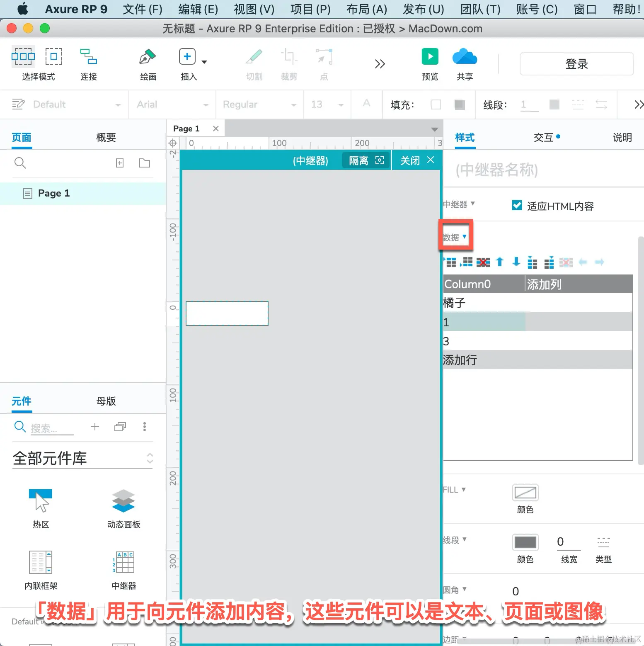The width and height of the screenshot is (644, 646).
Task: Click the move row up arrow
Action: click(500, 262)
